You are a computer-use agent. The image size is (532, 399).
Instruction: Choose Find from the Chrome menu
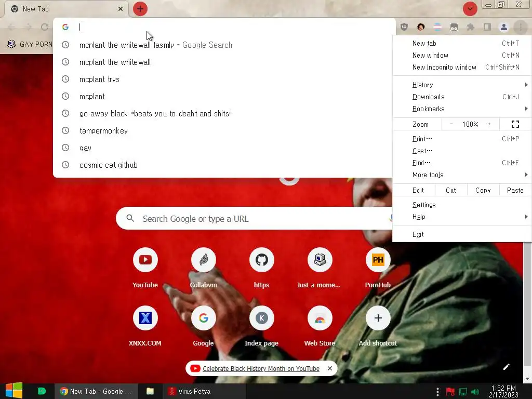click(x=462, y=163)
